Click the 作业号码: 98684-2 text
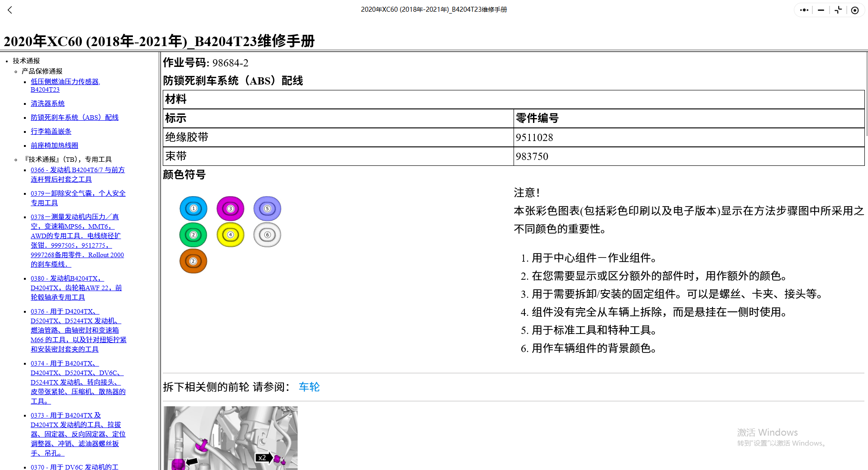Image resolution: width=868 pixels, height=470 pixels. tap(206, 63)
